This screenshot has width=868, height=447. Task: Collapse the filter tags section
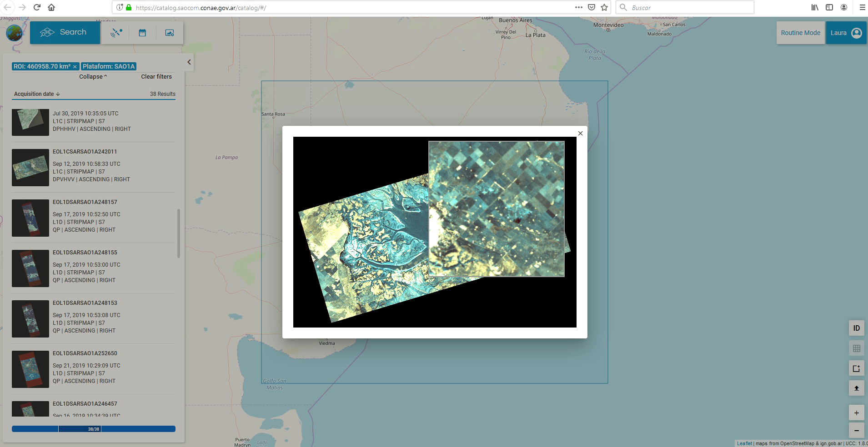click(x=93, y=77)
